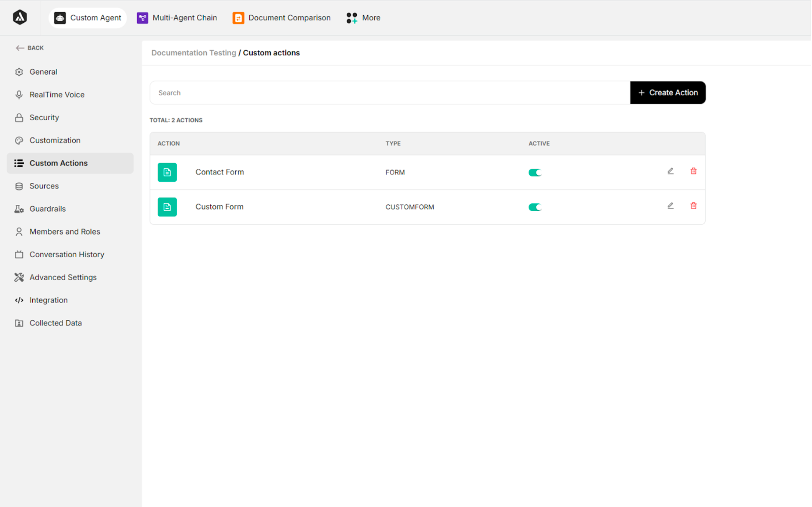Switch to Multi-Agent Chain tab

pyautogui.click(x=177, y=18)
